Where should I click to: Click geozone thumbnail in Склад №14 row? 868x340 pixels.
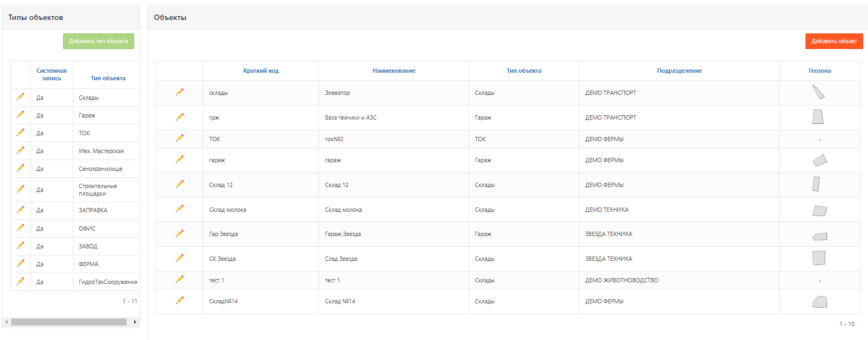point(820,302)
